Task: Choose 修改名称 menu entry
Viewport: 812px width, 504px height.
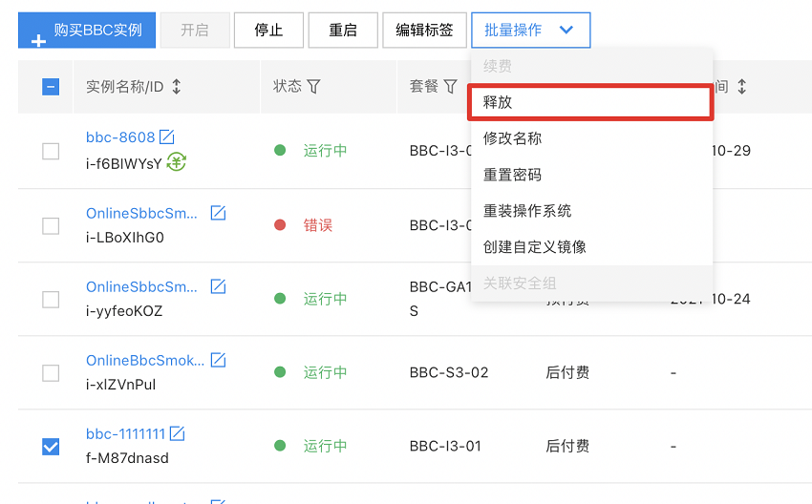Action: pos(591,138)
